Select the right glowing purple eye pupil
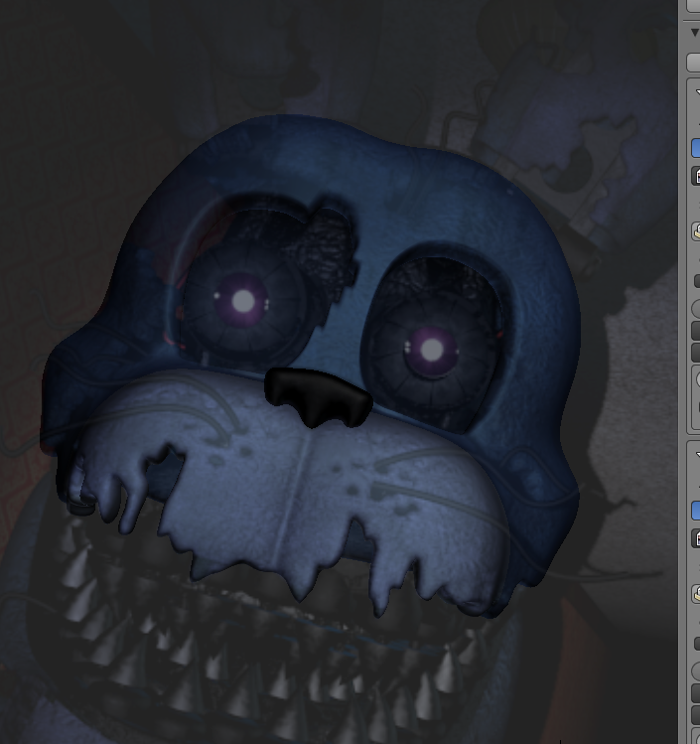The height and width of the screenshot is (744, 700). (x=431, y=351)
